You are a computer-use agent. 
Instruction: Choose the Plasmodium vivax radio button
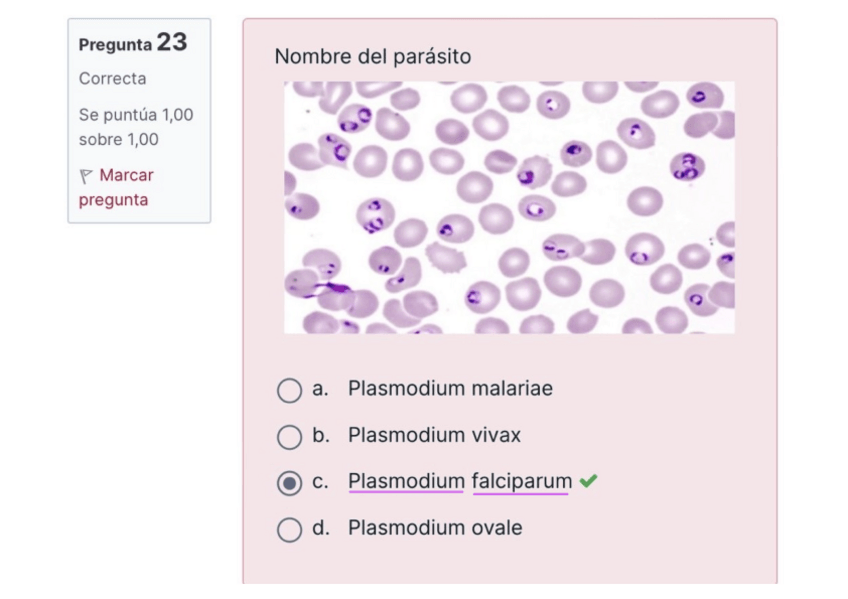289,437
